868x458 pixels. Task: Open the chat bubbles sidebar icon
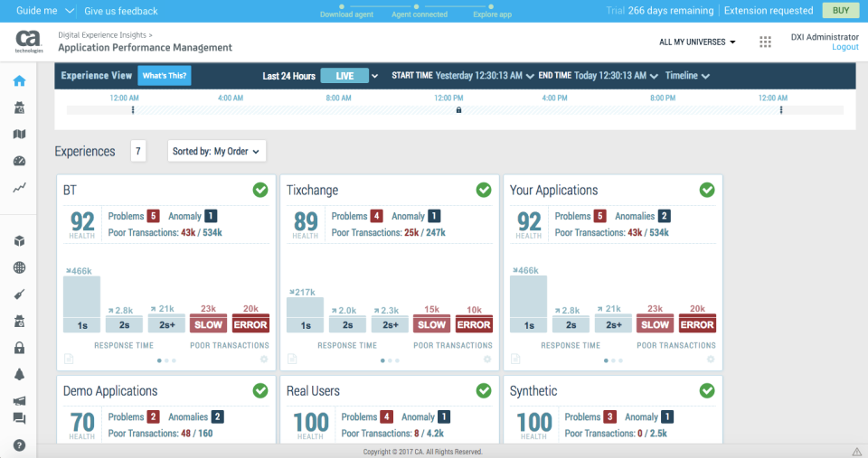point(19,418)
